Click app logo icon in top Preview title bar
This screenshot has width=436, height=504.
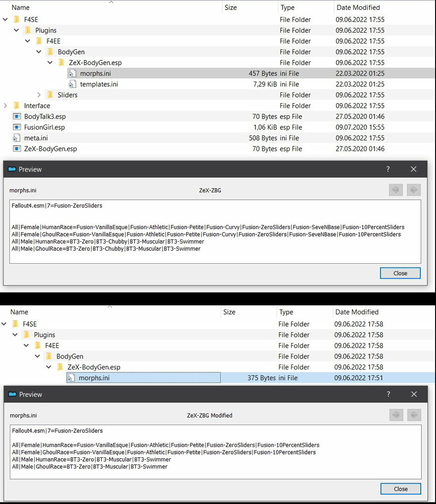[x=12, y=169]
